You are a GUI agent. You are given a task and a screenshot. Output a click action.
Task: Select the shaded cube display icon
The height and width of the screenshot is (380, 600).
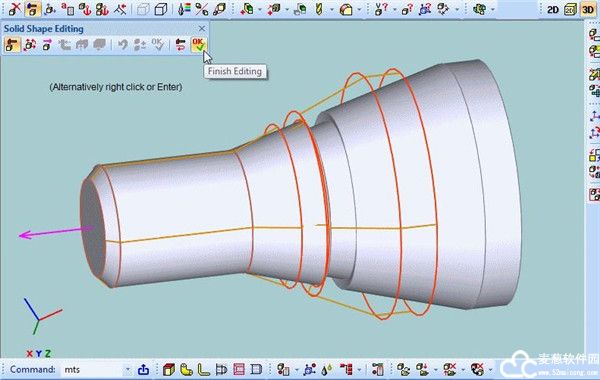click(x=161, y=10)
